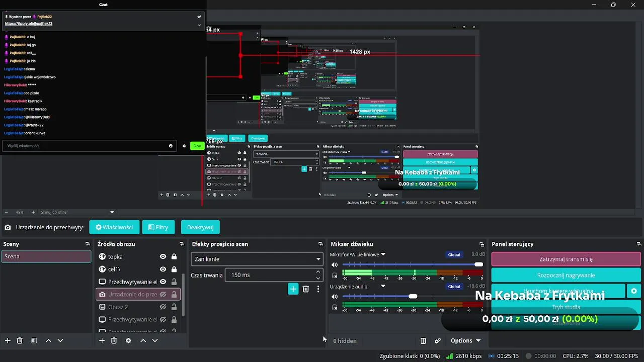This screenshot has height=362, width=644.
Task: Open the transition three-dot properties menu
Action: tap(318, 289)
